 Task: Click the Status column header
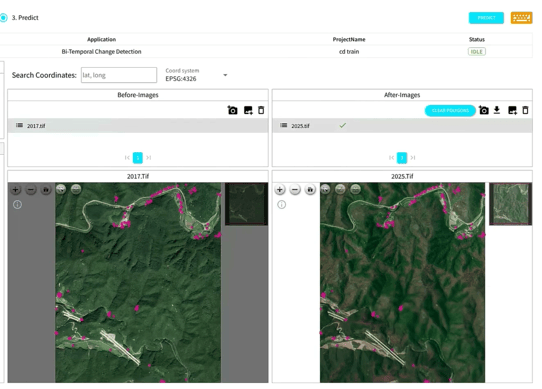click(477, 39)
